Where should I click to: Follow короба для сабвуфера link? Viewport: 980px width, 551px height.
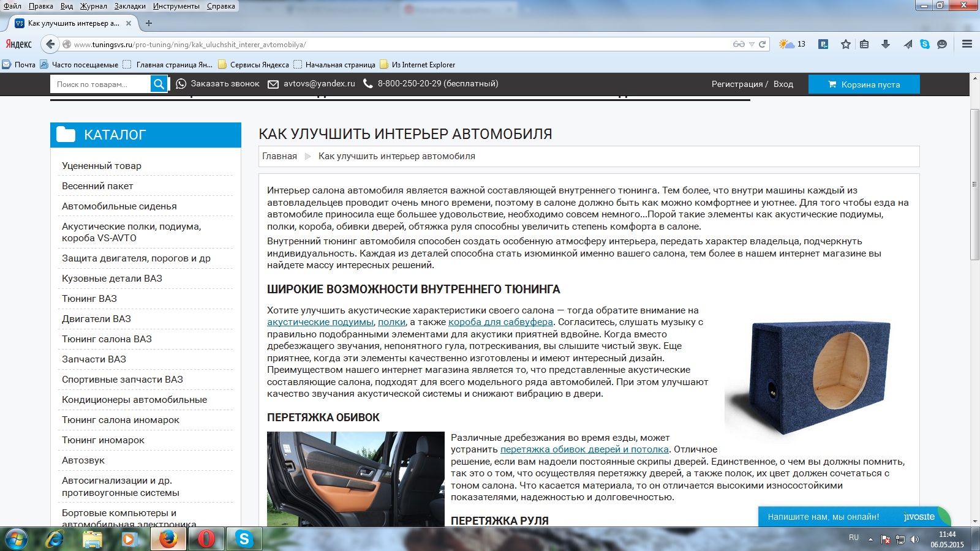point(500,322)
